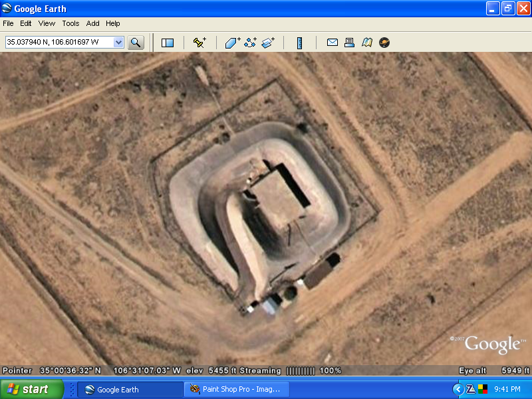Switch to Google Earth taskbar button
Screen dimensions: 532x399
coord(130,390)
